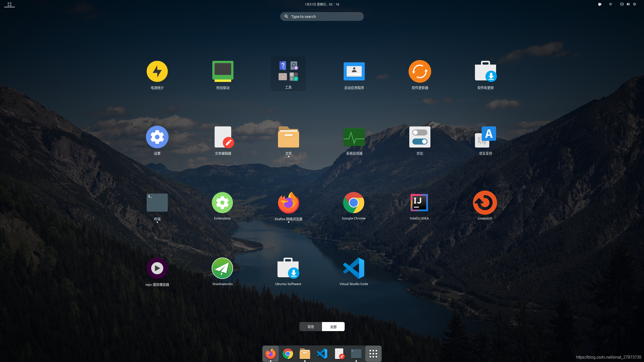Open 语言支持 language support
Viewport: 644px width, 362px height.
pos(485,141)
